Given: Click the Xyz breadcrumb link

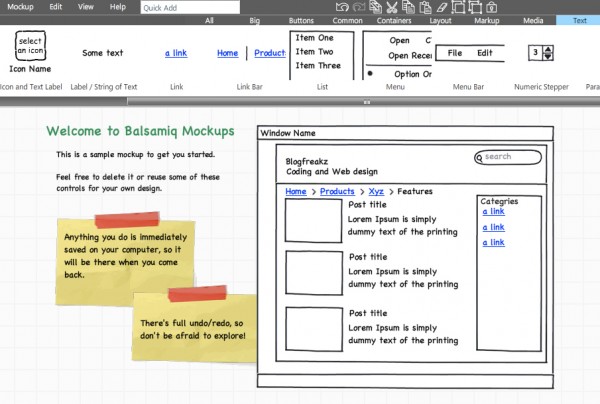Looking at the screenshot, I should pos(376,191).
